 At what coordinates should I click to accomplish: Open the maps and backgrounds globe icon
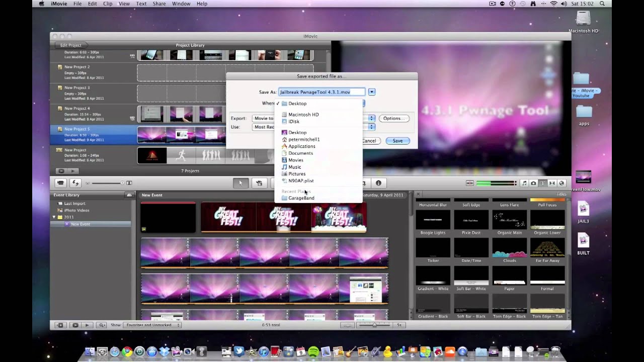pyautogui.click(x=562, y=184)
